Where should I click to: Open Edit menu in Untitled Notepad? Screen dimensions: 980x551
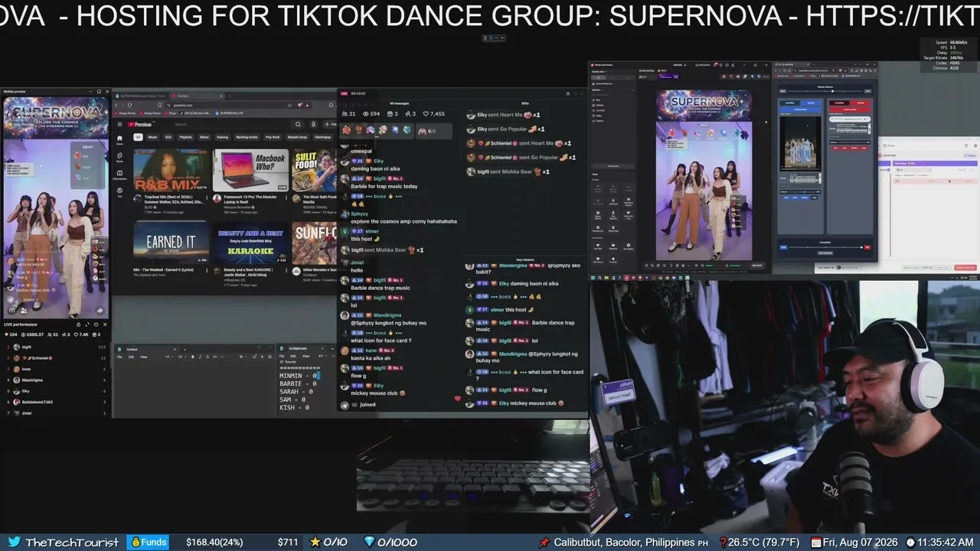pos(131,357)
